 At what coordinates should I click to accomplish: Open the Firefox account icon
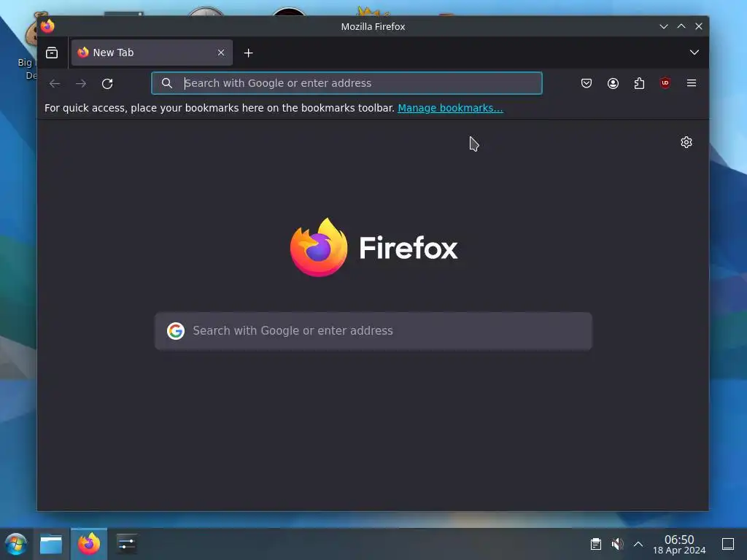pos(613,83)
